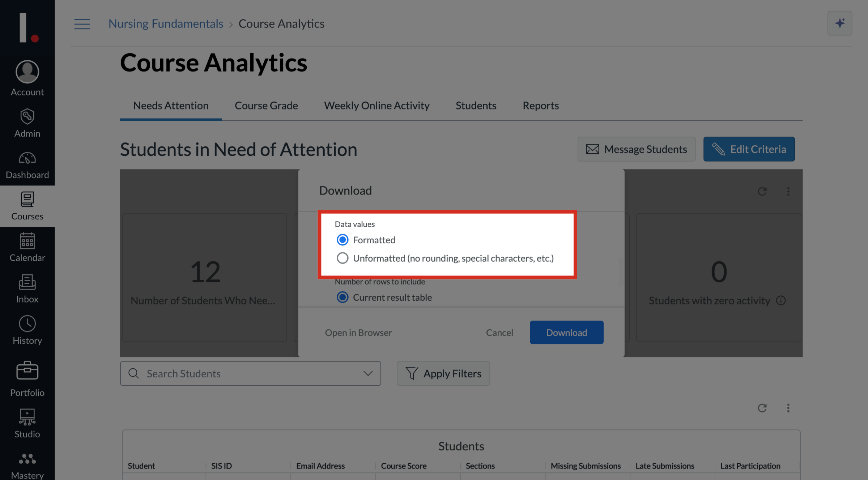This screenshot has height=480, width=868.
Task: Click the 12 students needing attention card
Action: click(x=204, y=277)
